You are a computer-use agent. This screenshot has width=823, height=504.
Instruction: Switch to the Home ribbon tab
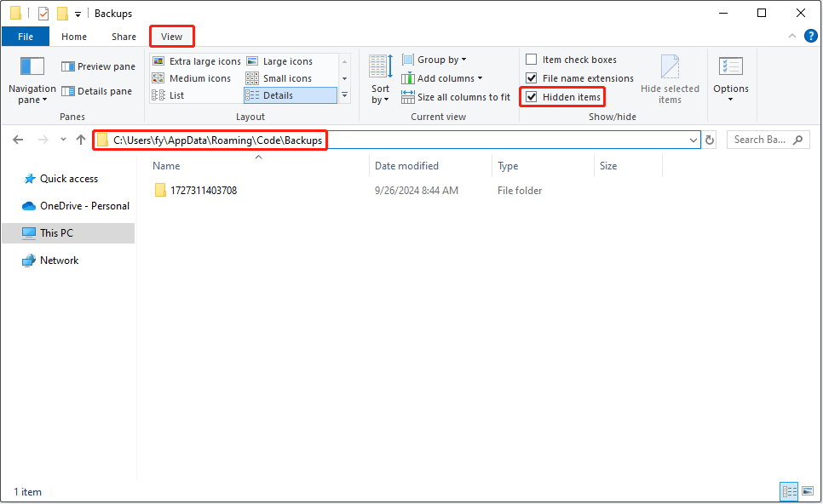click(74, 37)
